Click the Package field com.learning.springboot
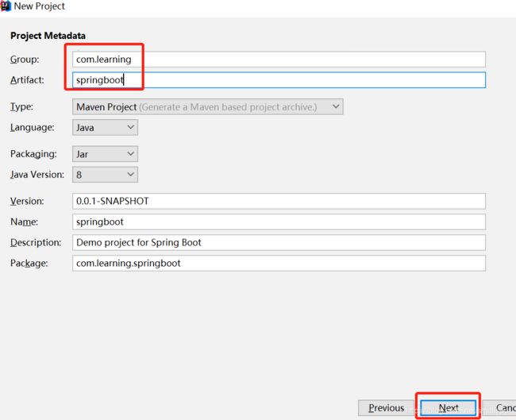 [x=279, y=264]
